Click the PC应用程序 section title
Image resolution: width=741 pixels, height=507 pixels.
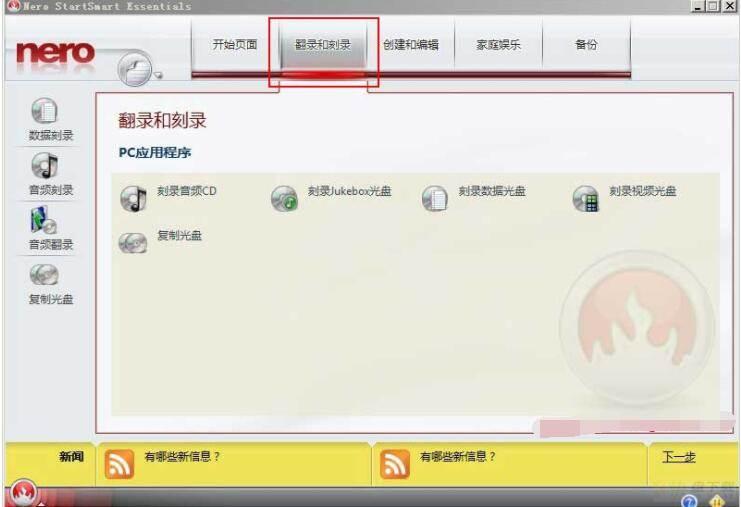click(x=155, y=153)
